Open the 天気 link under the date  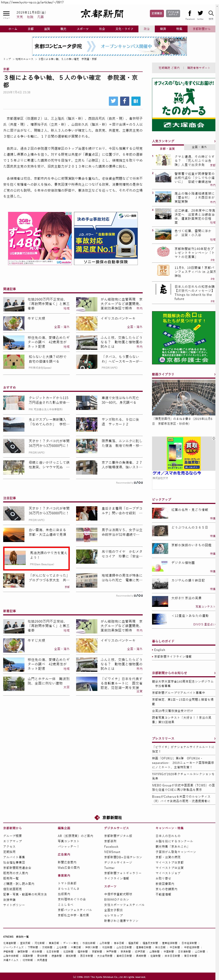20,17
